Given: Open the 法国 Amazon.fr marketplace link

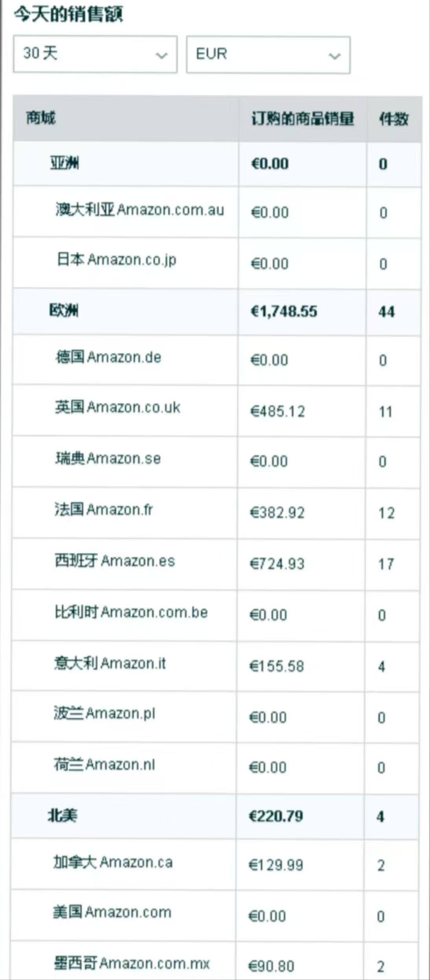Looking at the screenshot, I should pos(104,510).
